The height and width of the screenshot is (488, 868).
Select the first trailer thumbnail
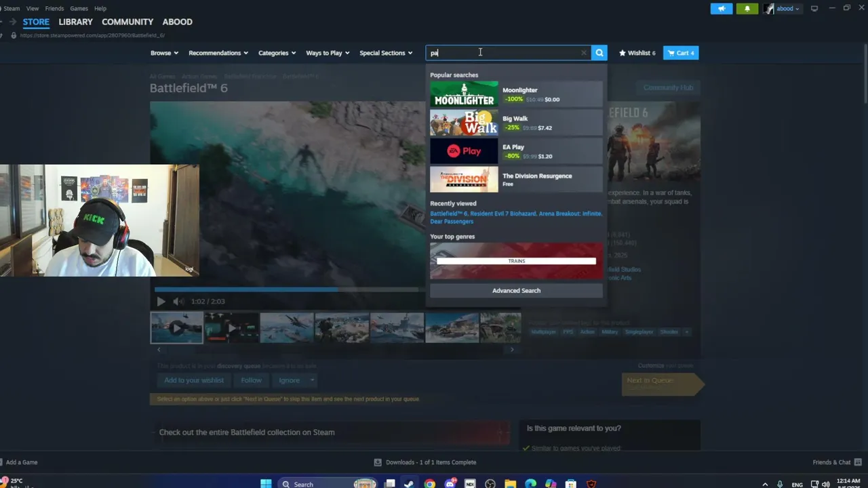pyautogui.click(x=176, y=328)
